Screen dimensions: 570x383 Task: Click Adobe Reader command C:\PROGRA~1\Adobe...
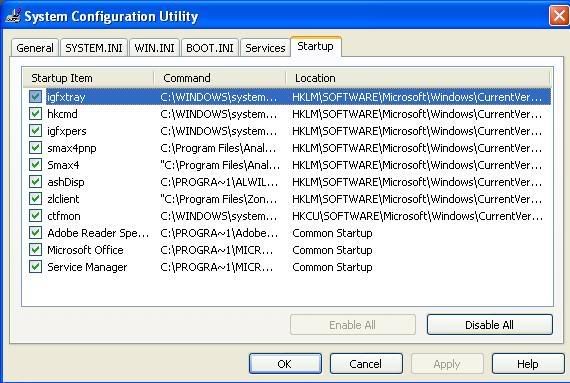click(219, 233)
